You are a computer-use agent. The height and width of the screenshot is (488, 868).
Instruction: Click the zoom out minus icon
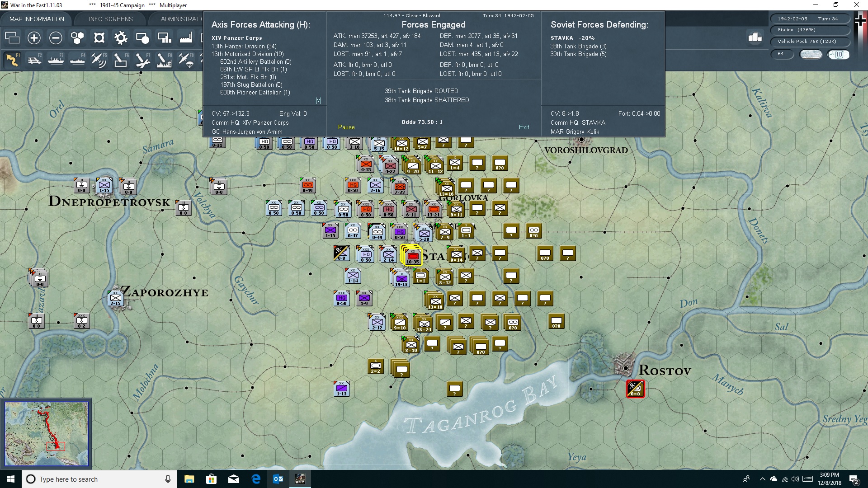56,38
